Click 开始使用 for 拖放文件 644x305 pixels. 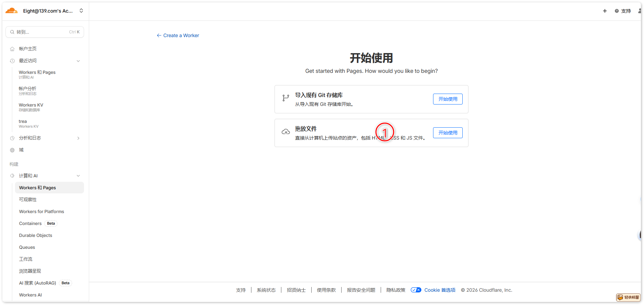[448, 133]
